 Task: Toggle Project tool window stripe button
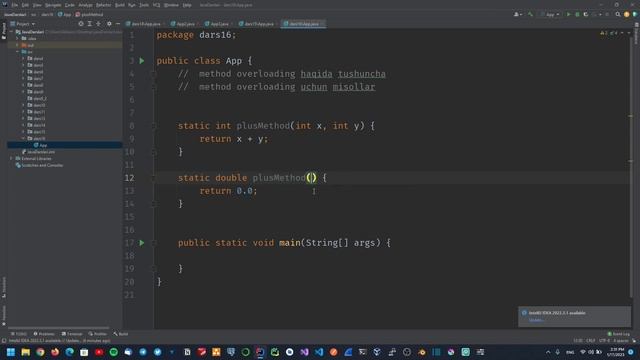coord(4,31)
